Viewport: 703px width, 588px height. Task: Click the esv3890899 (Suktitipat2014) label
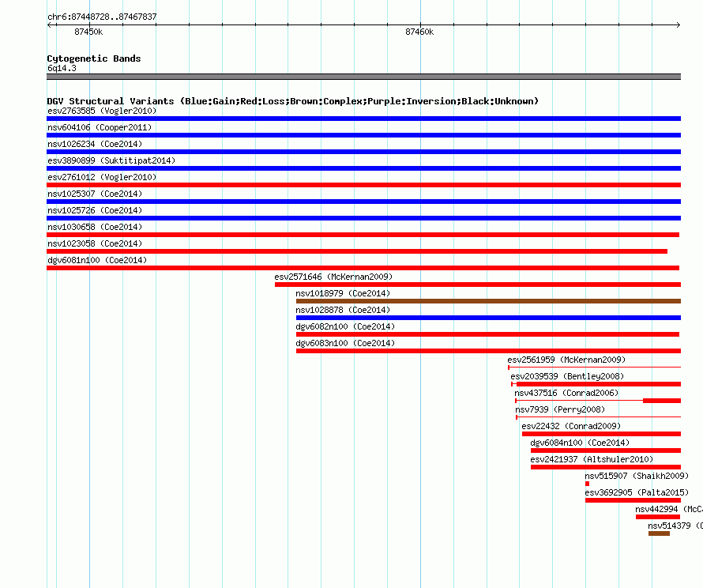(111, 160)
